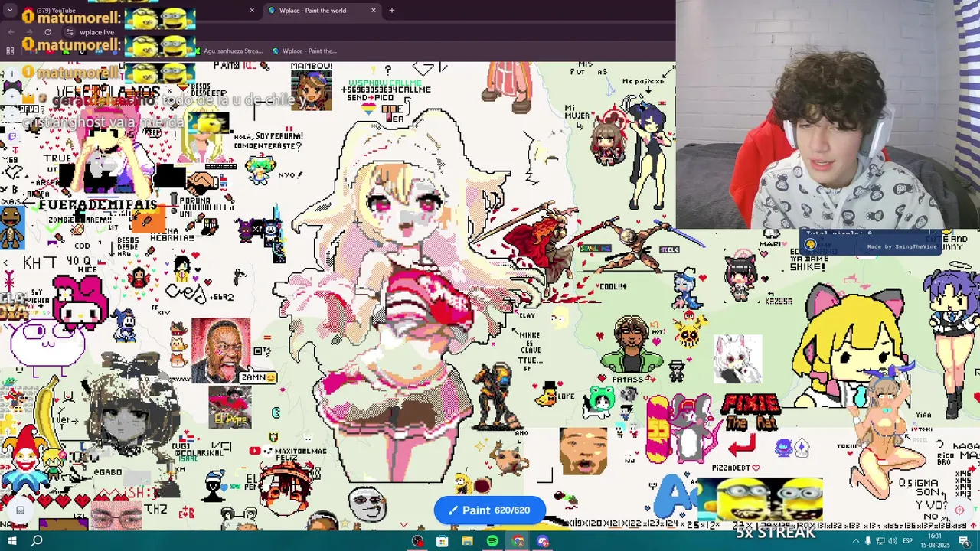Open the Windows Start menu
The width and height of the screenshot is (980, 551).
pyautogui.click(x=12, y=541)
